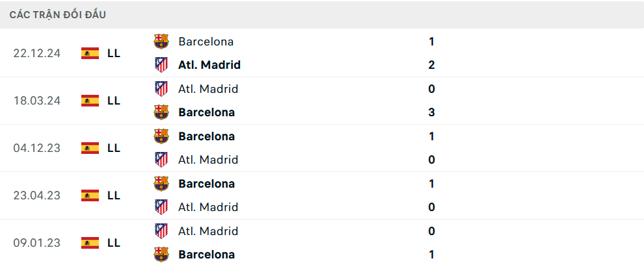Viewport: 644px width, 263px height.
Task: Click Atl. Madrid crest in the 18.03.24 match
Action: pyautogui.click(x=161, y=89)
